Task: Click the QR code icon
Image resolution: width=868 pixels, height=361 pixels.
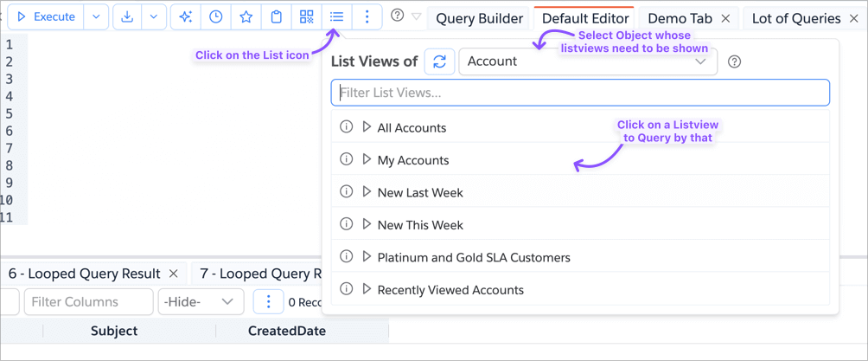Action: (307, 16)
